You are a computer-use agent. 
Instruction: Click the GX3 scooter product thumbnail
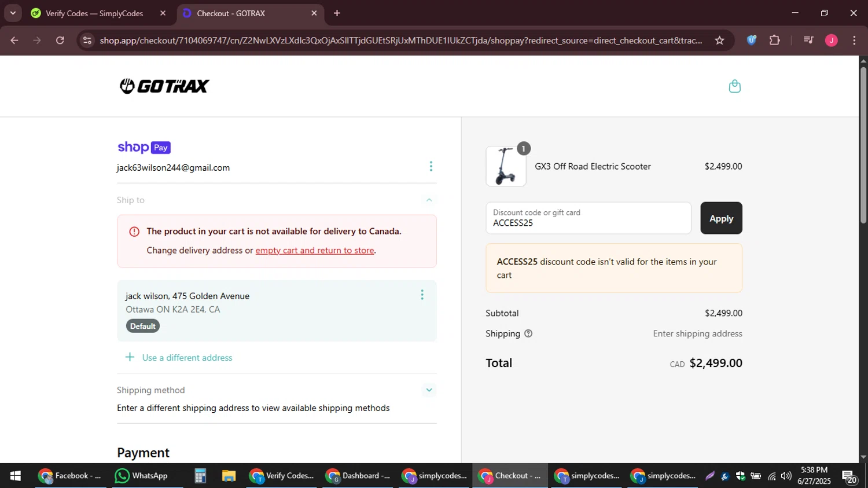pos(506,166)
